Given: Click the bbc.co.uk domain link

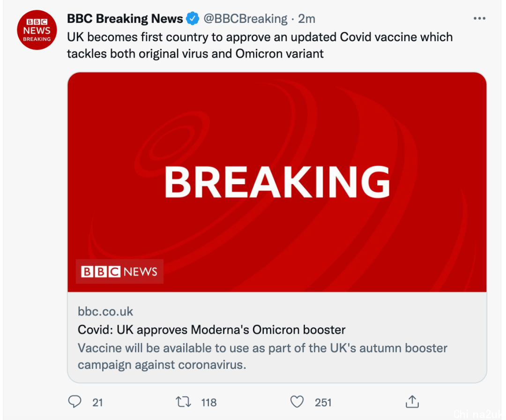Looking at the screenshot, I should (105, 312).
